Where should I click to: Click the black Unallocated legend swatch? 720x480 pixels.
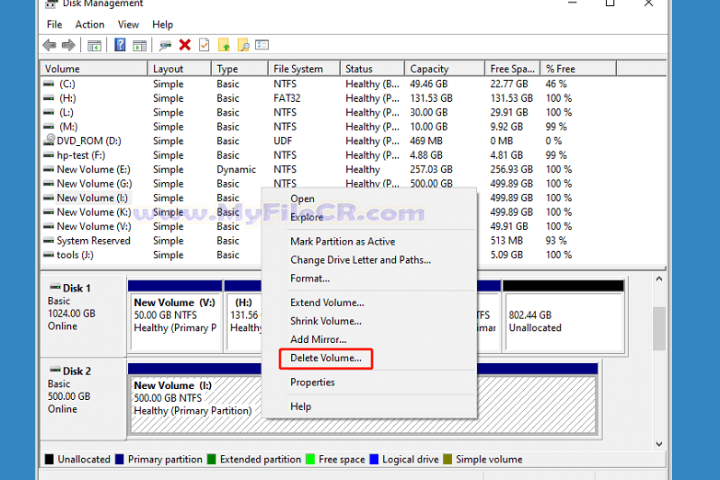click(x=49, y=459)
